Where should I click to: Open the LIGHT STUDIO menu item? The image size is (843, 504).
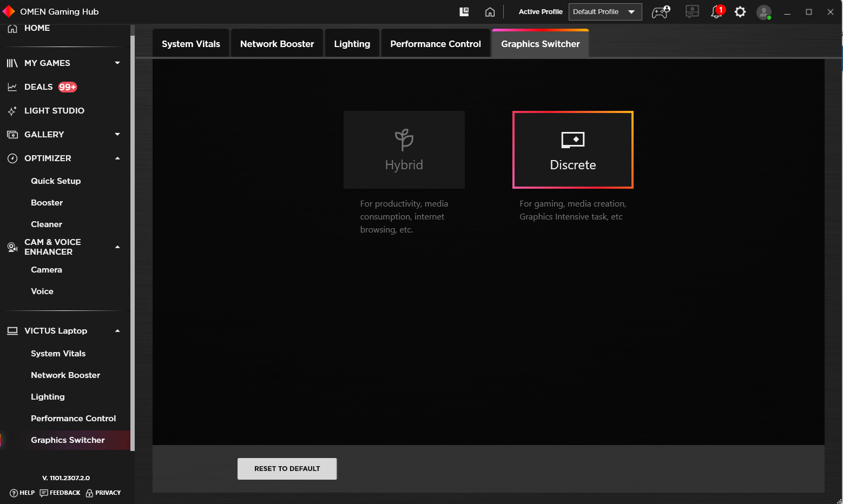click(x=54, y=111)
